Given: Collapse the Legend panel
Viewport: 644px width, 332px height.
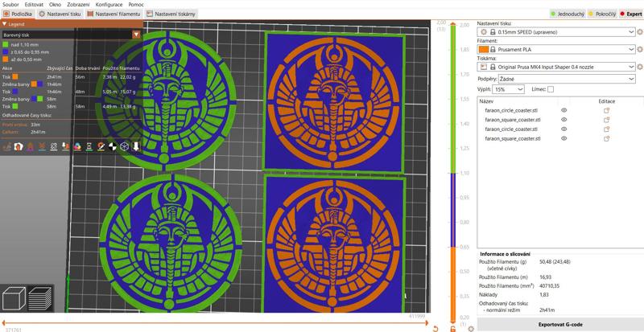Looking at the screenshot, I should [5, 24].
